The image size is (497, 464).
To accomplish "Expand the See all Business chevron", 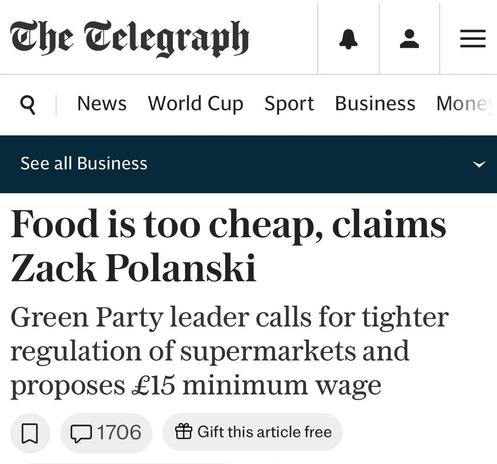I will tap(479, 164).
